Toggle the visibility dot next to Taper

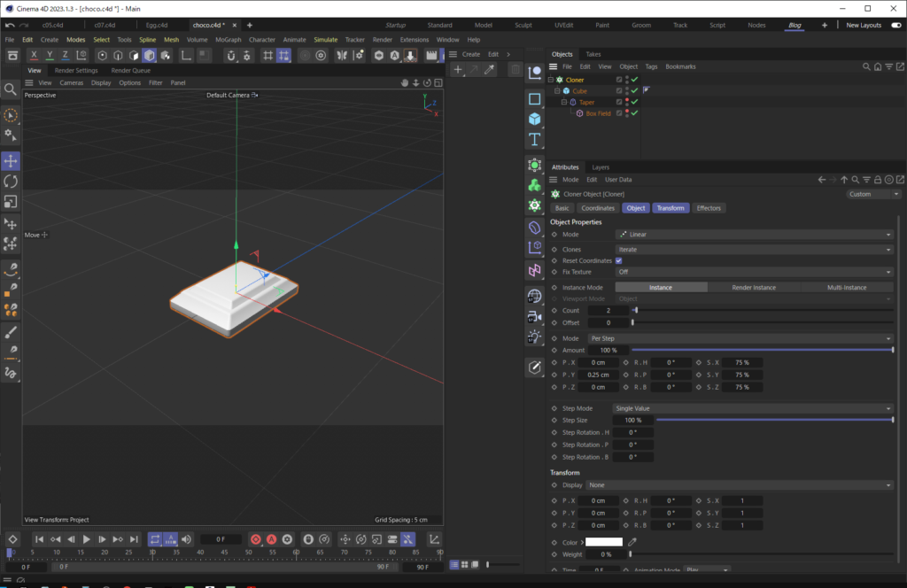pos(626,99)
